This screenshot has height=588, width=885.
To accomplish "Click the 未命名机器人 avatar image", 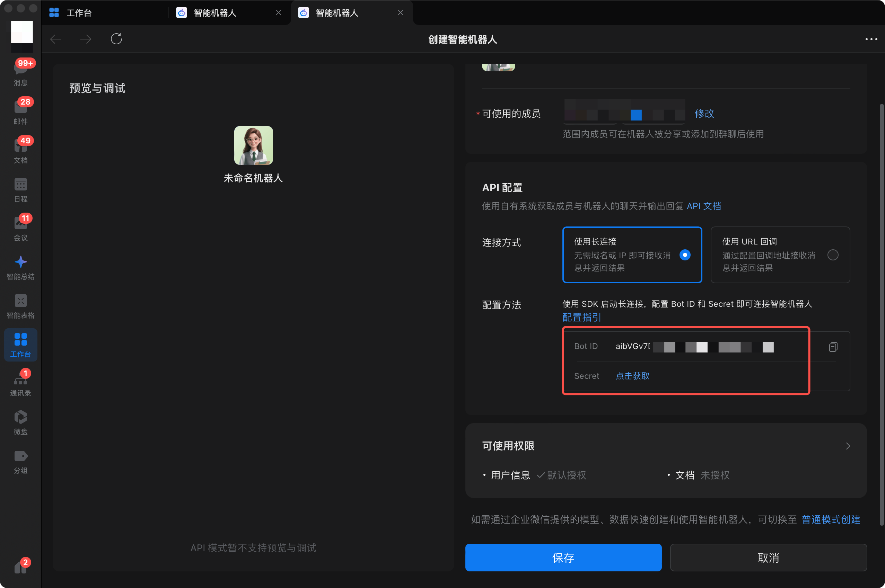I will pos(253,145).
